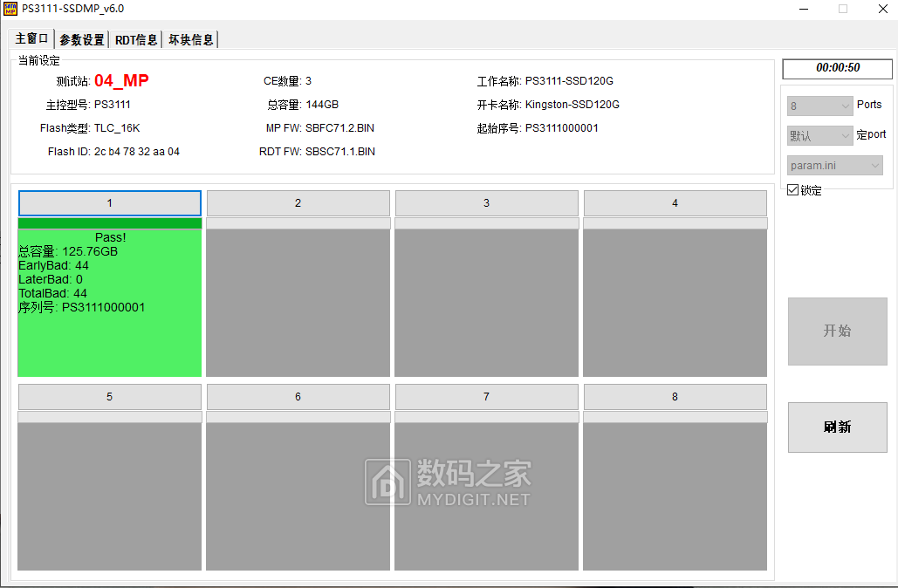Click the RDT FW value SBSC71.1.BIN
This screenshot has height=588, width=898.
(340, 152)
